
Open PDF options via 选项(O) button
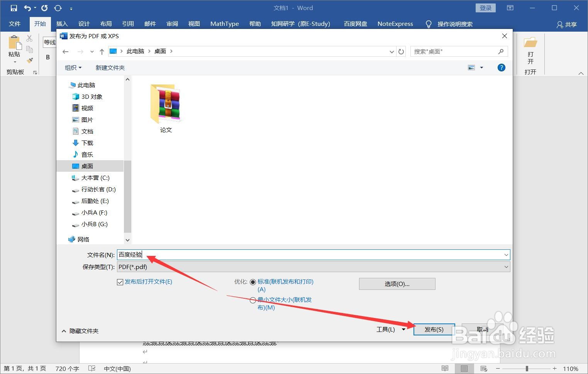tap(397, 284)
